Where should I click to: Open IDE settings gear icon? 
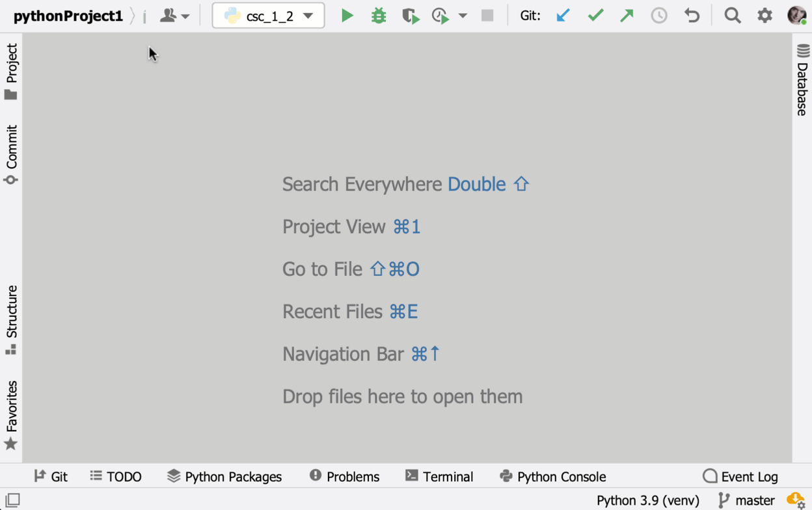click(765, 16)
